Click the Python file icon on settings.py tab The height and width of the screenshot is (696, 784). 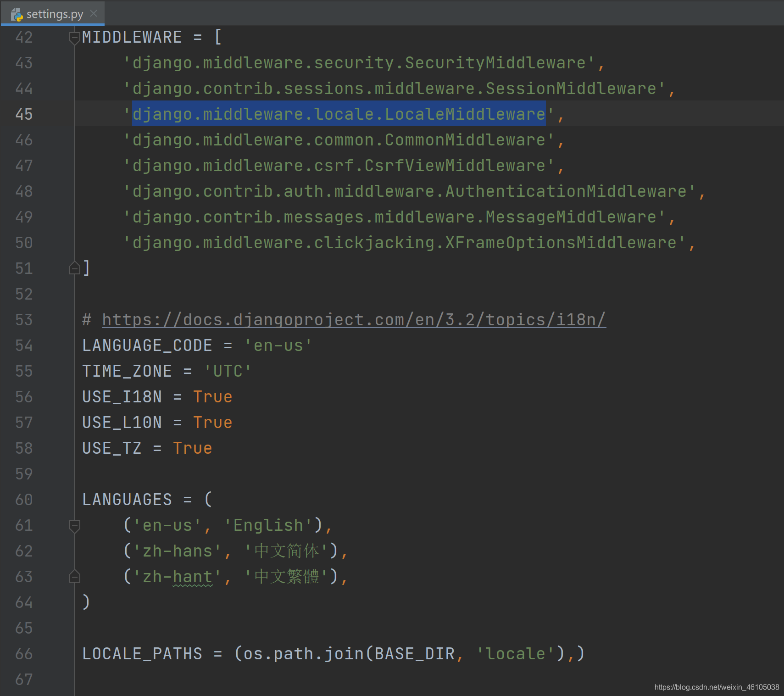click(17, 14)
